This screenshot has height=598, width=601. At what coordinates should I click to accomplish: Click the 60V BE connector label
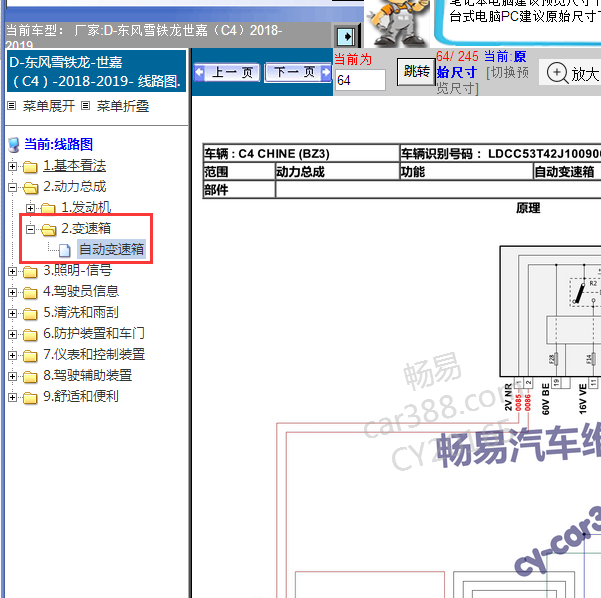[545, 399]
